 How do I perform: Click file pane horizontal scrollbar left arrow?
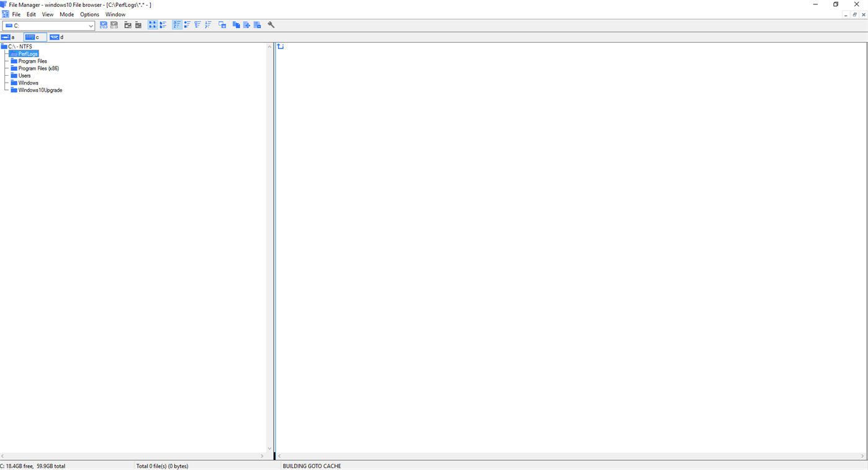(x=279, y=456)
